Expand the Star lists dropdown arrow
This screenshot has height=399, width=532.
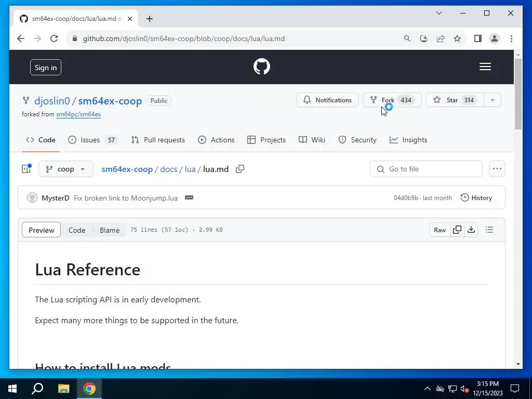tap(493, 100)
